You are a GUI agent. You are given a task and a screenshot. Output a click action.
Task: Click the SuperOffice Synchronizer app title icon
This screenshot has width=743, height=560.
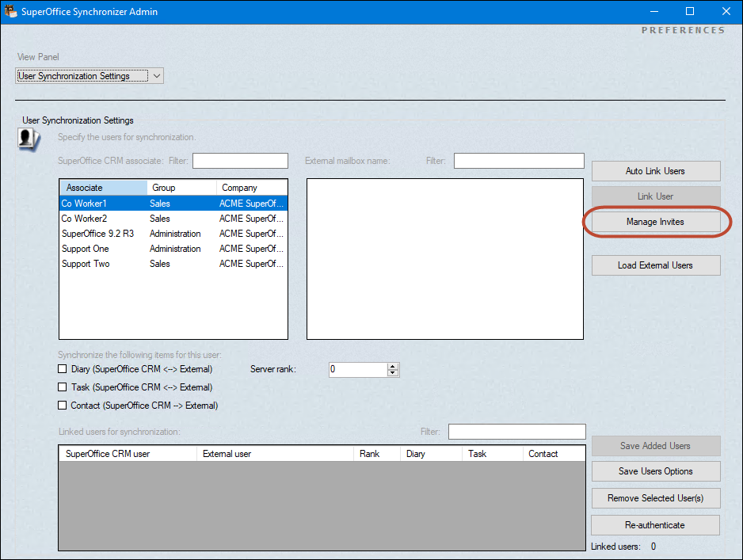(x=10, y=12)
